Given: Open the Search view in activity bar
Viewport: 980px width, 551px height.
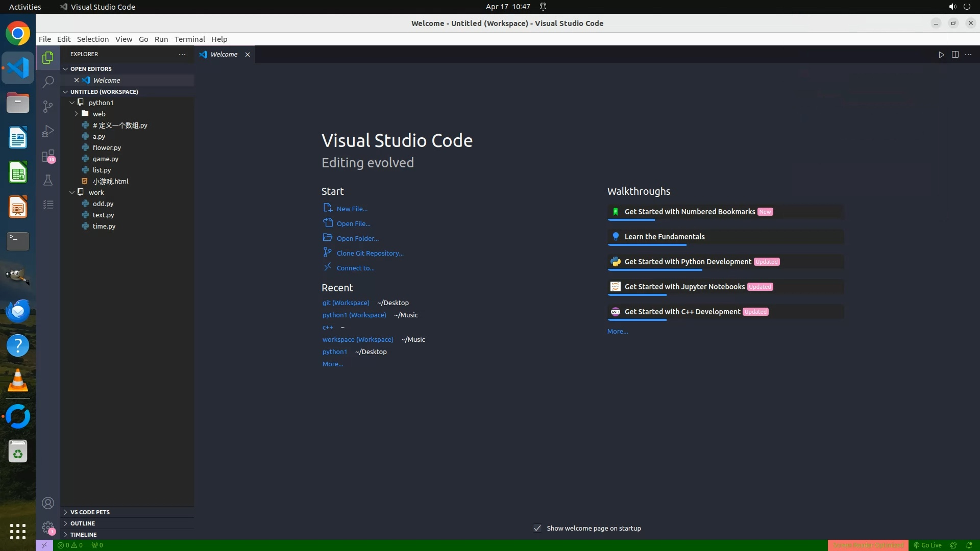Looking at the screenshot, I should pyautogui.click(x=48, y=82).
